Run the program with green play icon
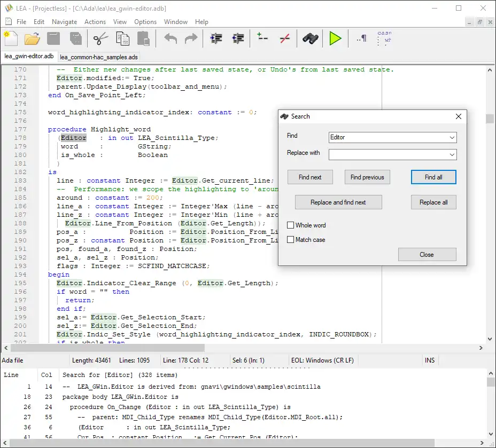This screenshot has width=496, height=448. click(x=335, y=38)
